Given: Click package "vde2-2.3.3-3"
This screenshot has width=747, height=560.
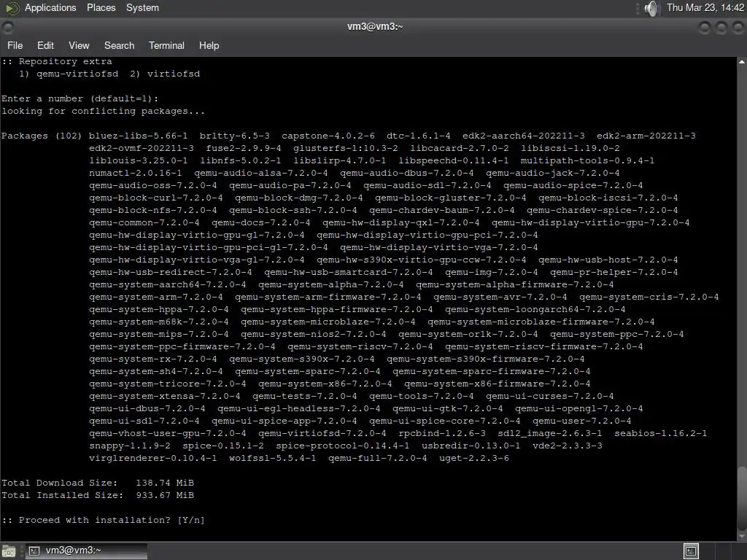Looking at the screenshot, I should tap(568, 446).
